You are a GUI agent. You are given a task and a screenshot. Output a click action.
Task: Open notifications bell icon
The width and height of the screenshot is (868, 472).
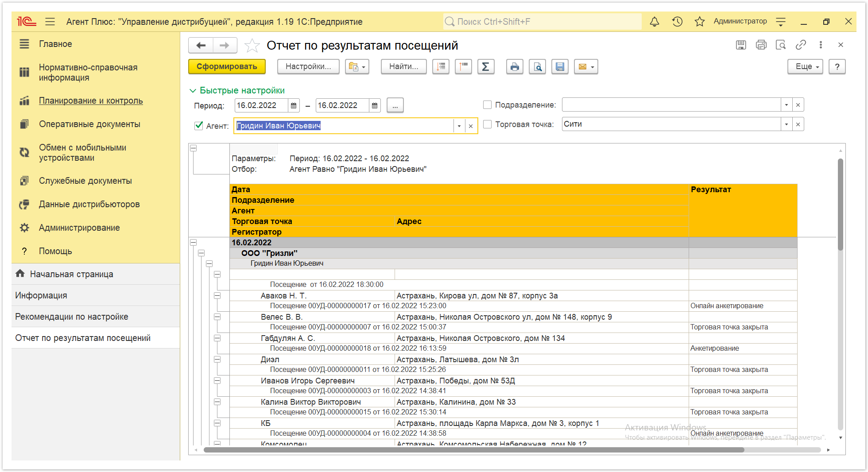655,22
